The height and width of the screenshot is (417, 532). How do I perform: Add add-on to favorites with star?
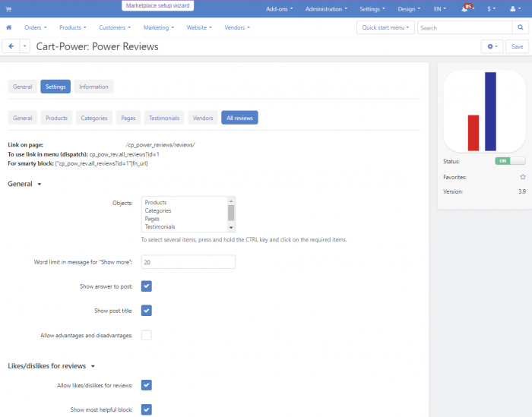(523, 177)
